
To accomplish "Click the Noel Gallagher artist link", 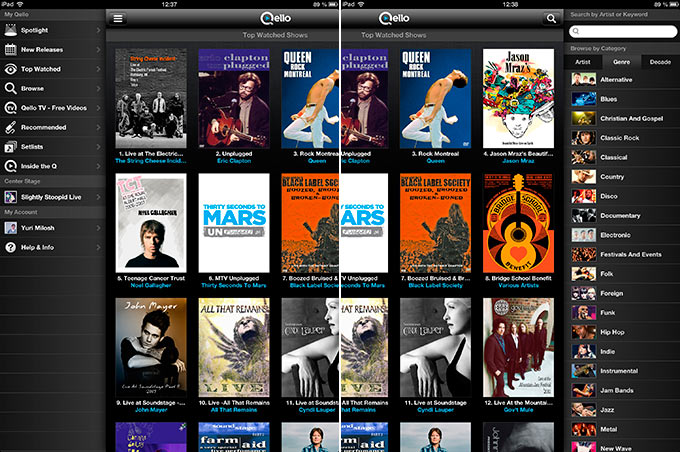I will pyautogui.click(x=151, y=285).
